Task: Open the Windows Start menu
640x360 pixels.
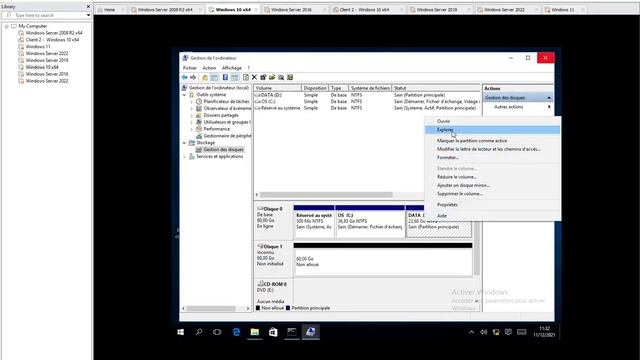Action: pos(180,332)
